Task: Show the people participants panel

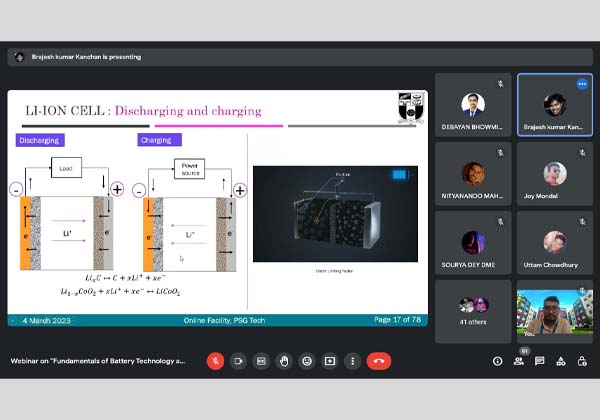Action: click(519, 361)
